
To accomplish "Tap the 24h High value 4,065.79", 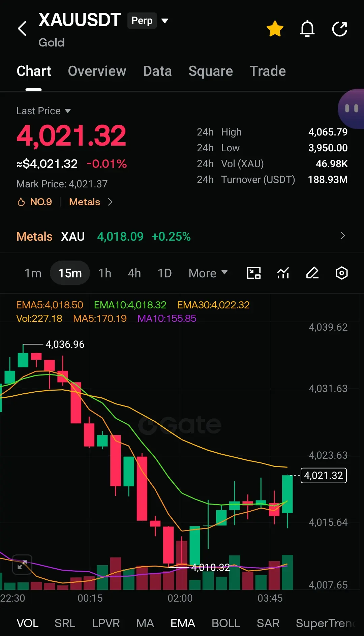I will [x=328, y=132].
